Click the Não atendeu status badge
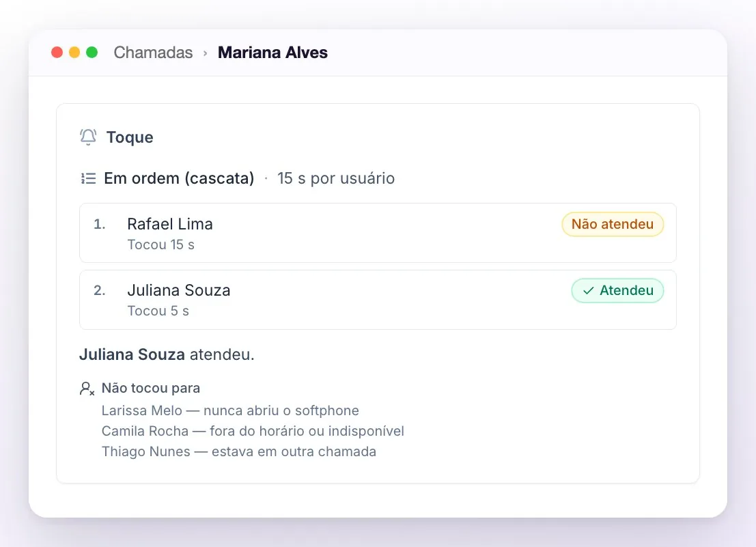The image size is (756, 547). pyautogui.click(x=613, y=224)
